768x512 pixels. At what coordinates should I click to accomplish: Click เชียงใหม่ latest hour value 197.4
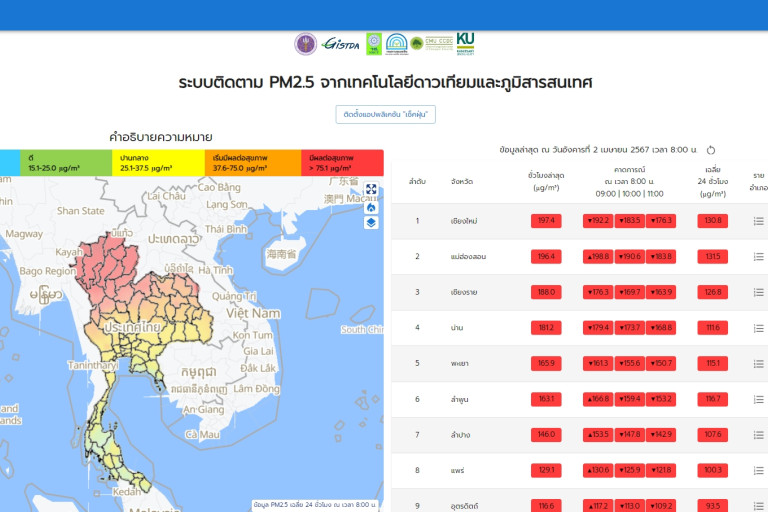[547, 221]
